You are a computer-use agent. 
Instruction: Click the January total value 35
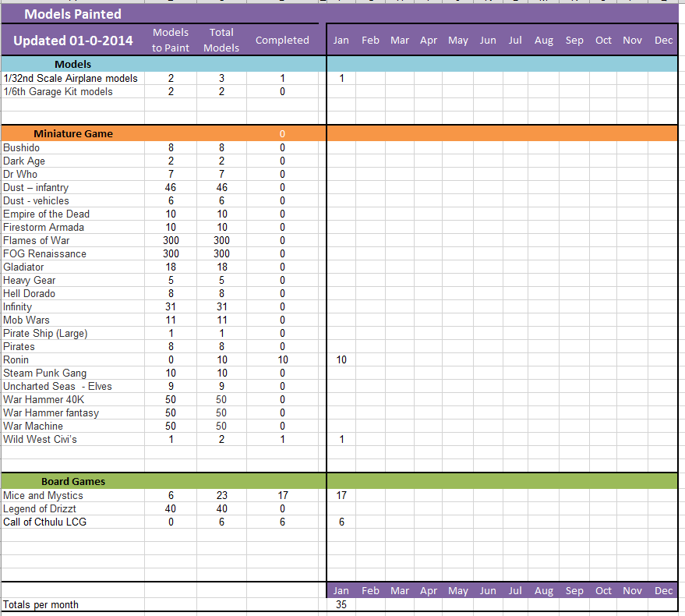(x=341, y=604)
